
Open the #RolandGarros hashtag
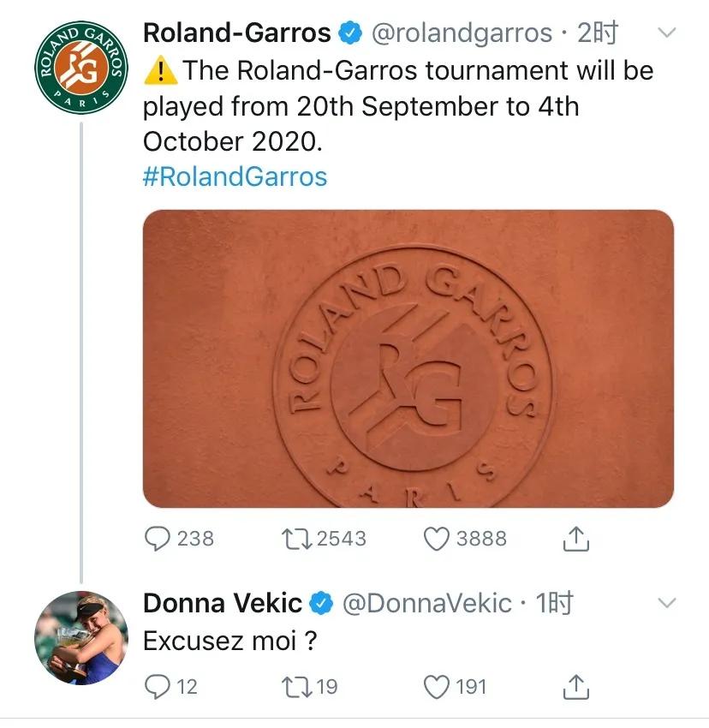click(x=235, y=177)
